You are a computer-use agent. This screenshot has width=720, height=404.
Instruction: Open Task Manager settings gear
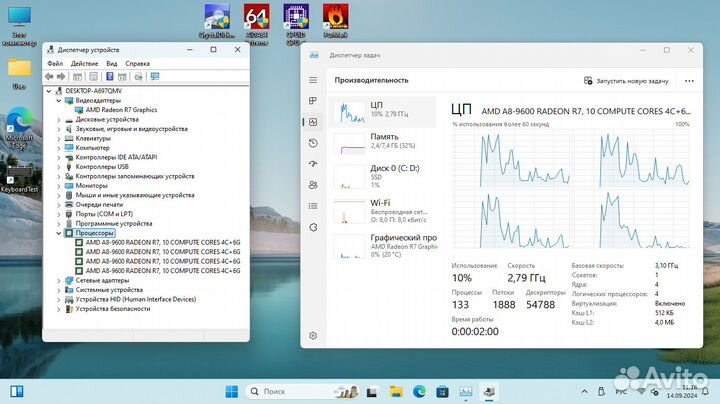pyautogui.click(x=313, y=336)
